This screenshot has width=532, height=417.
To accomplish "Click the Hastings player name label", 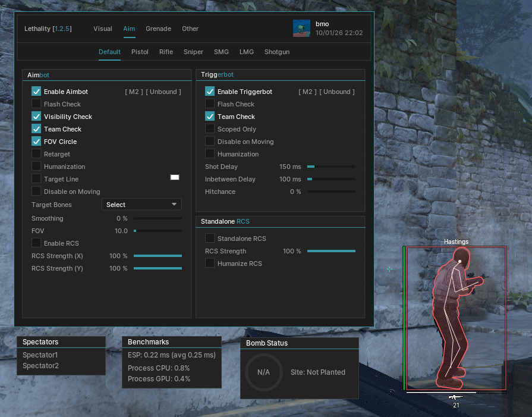I will point(456,242).
